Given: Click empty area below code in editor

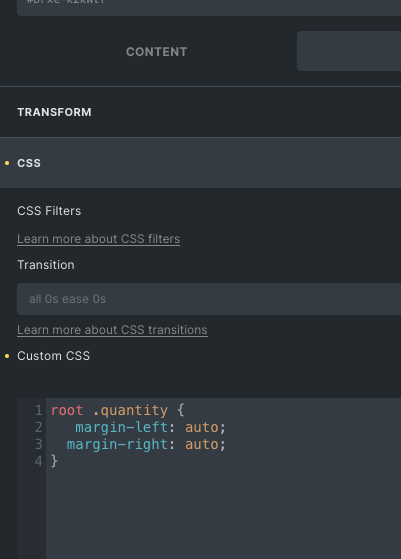Looking at the screenshot, I should click(223, 513).
